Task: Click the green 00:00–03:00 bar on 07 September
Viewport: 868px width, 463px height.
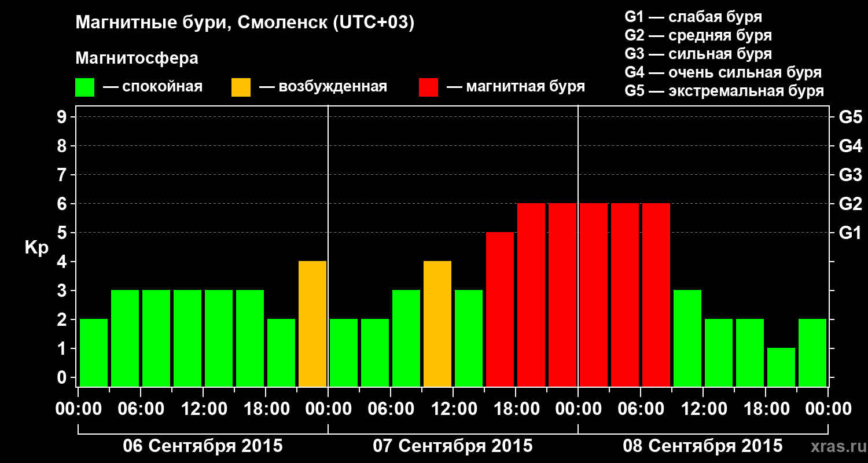Action: click(344, 353)
